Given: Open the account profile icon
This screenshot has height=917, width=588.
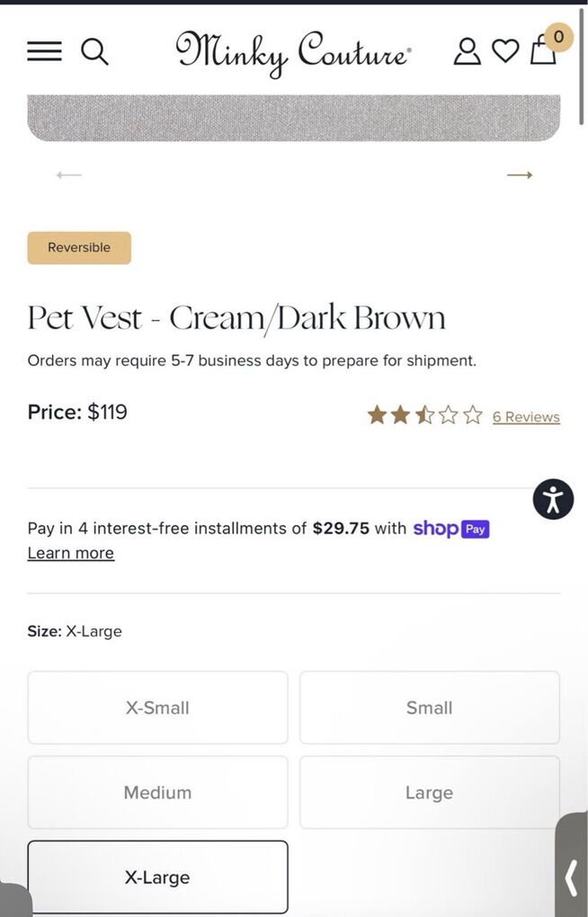Looking at the screenshot, I should (467, 51).
